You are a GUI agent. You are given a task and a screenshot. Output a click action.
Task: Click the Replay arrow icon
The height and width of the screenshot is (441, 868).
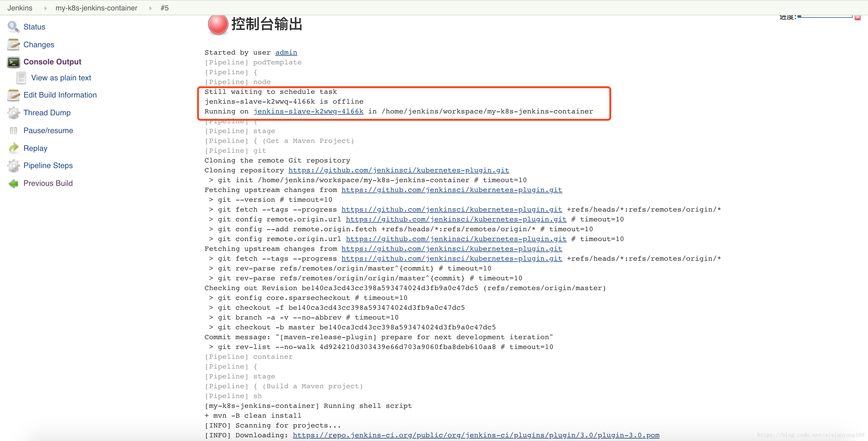tap(13, 148)
